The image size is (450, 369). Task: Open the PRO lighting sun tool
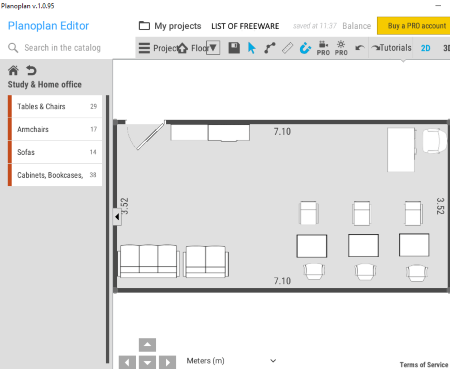coord(341,48)
